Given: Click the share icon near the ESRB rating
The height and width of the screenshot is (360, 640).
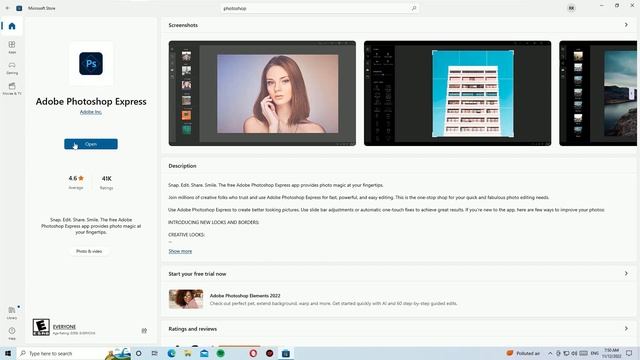Looking at the screenshot, I should [x=144, y=331].
